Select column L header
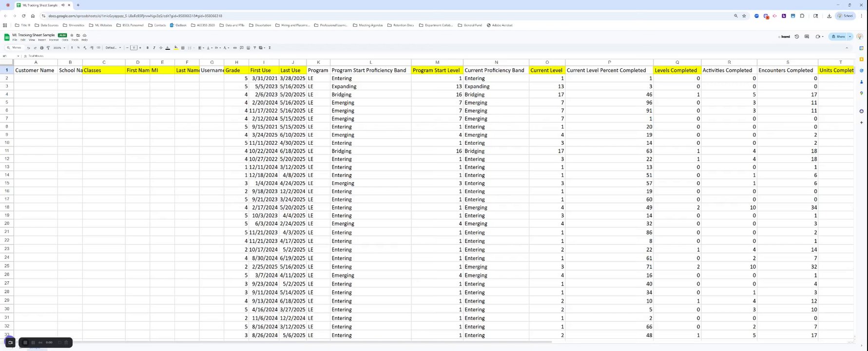The width and height of the screenshot is (868, 351). pos(370,62)
